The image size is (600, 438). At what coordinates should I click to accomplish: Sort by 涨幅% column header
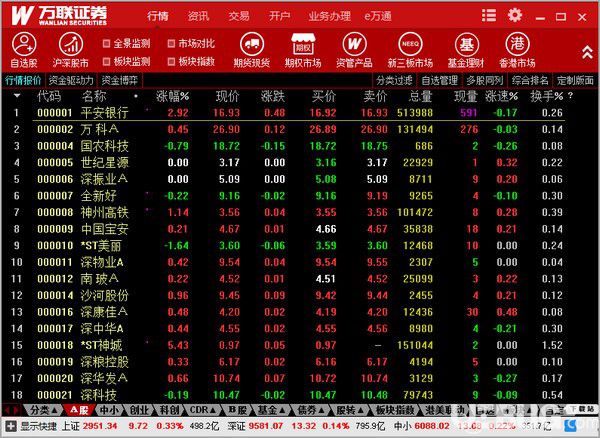coord(173,96)
